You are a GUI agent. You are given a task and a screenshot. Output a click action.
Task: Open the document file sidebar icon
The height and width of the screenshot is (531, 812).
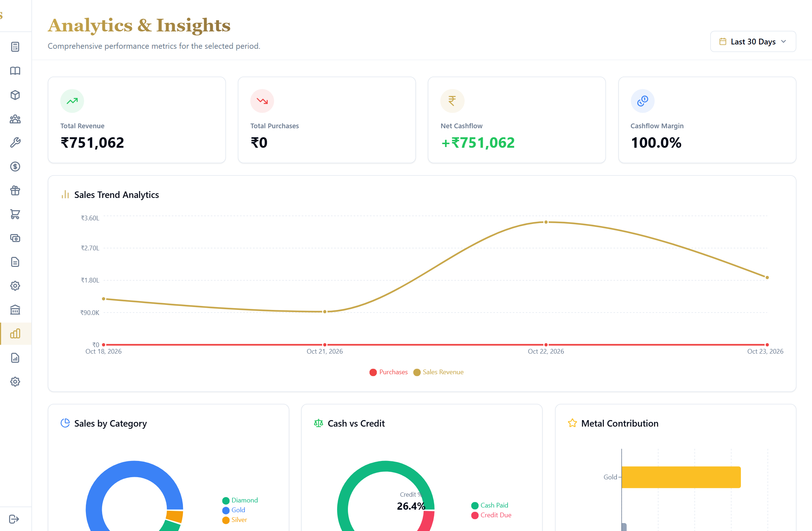(15, 262)
